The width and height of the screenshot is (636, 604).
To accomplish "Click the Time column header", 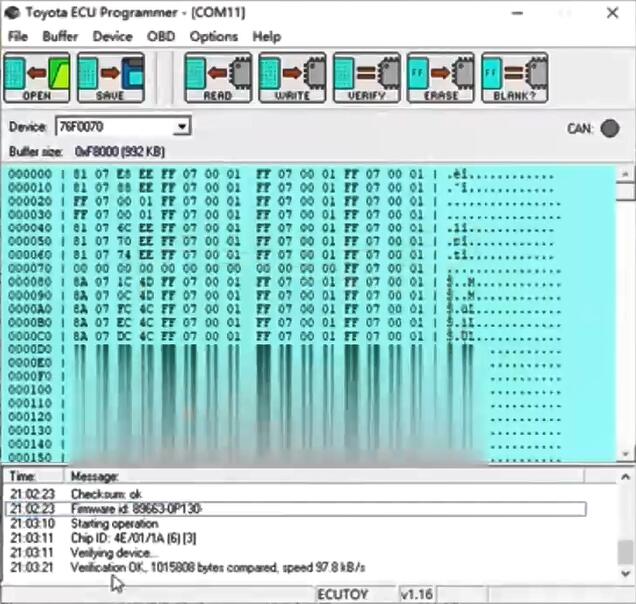I will pyautogui.click(x=33, y=476).
